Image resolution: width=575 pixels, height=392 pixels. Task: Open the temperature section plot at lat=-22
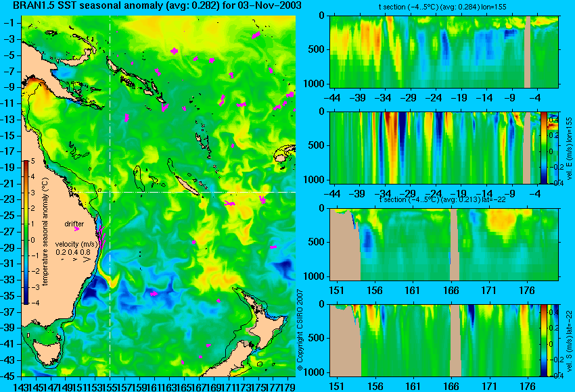pyautogui.click(x=444, y=245)
